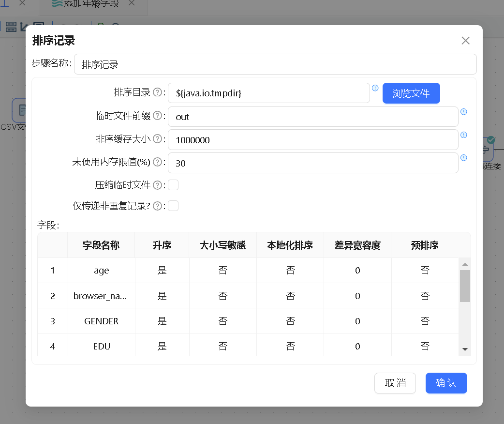Viewport: 504px width, 424px height.
Task: Click 本地化排序 value in age row
Action: pyautogui.click(x=290, y=270)
